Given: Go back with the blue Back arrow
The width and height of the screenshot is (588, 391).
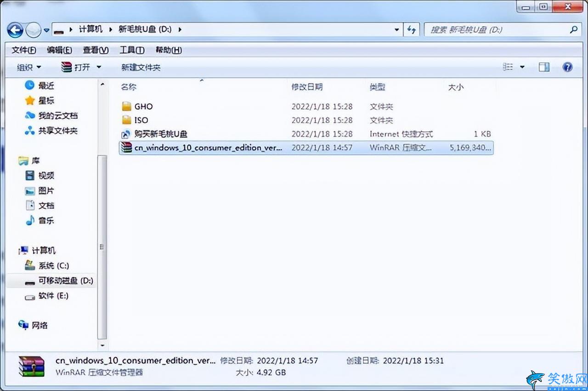Looking at the screenshot, I should [x=15, y=30].
